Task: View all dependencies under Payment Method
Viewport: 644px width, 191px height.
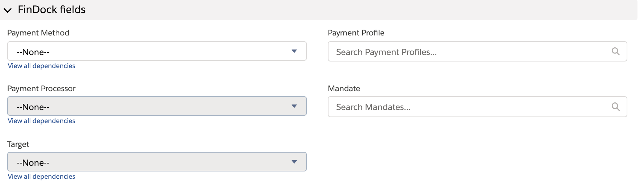Action: point(42,66)
